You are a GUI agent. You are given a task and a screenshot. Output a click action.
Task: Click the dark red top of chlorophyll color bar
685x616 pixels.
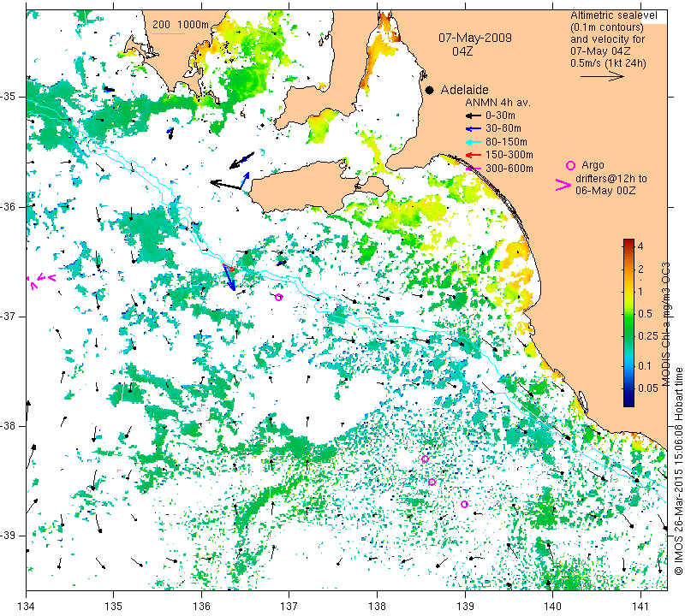pyautogui.click(x=628, y=242)
